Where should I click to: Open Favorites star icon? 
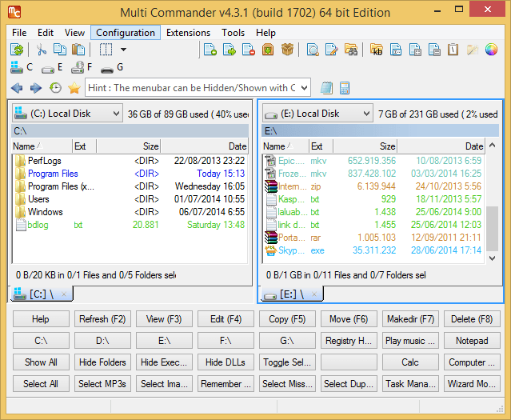[x=74, y=88]
